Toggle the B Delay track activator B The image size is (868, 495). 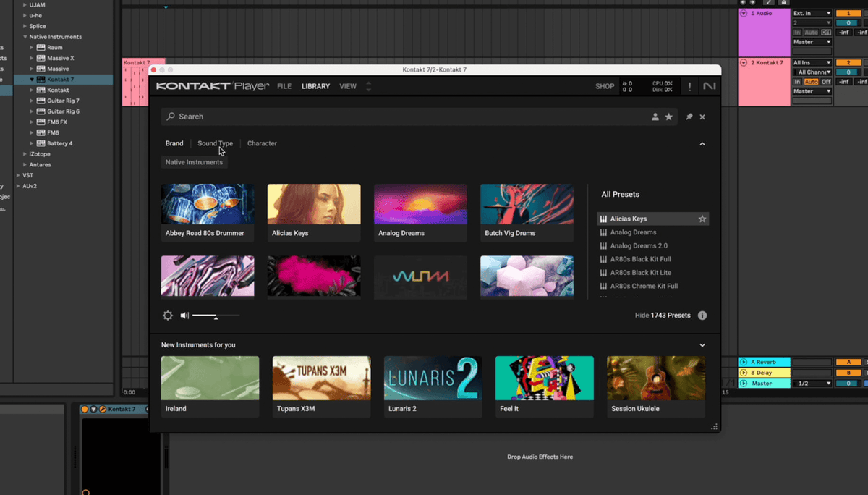848,373
